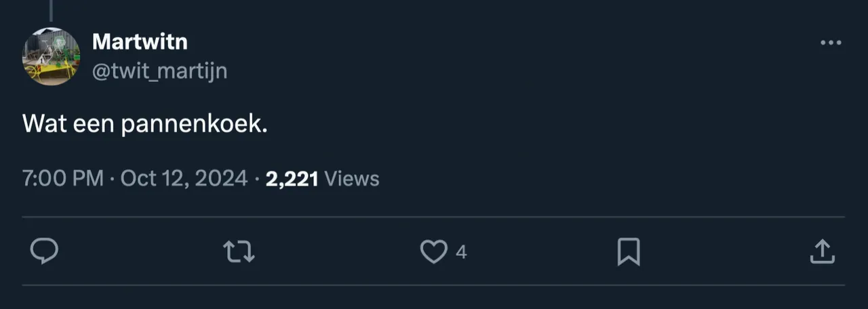Click the thread connector line above avatar
Screen dimensions: 868x309
(x=52, y=9)
